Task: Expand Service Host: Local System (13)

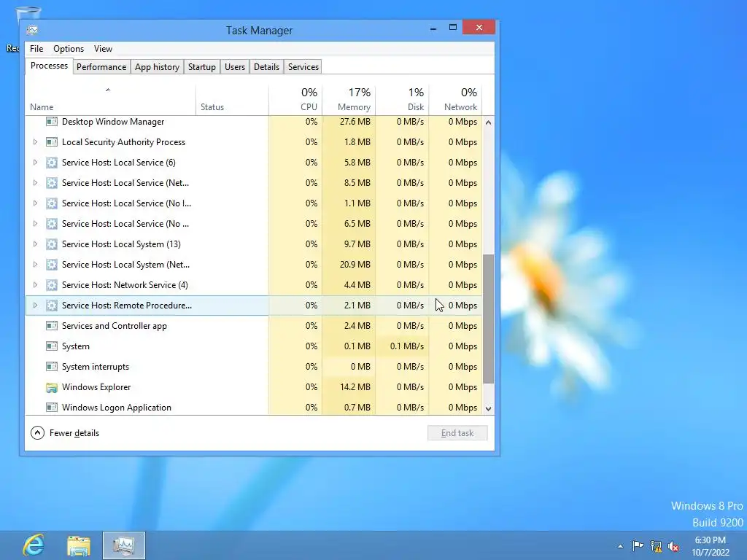Action: click(35, 244)
